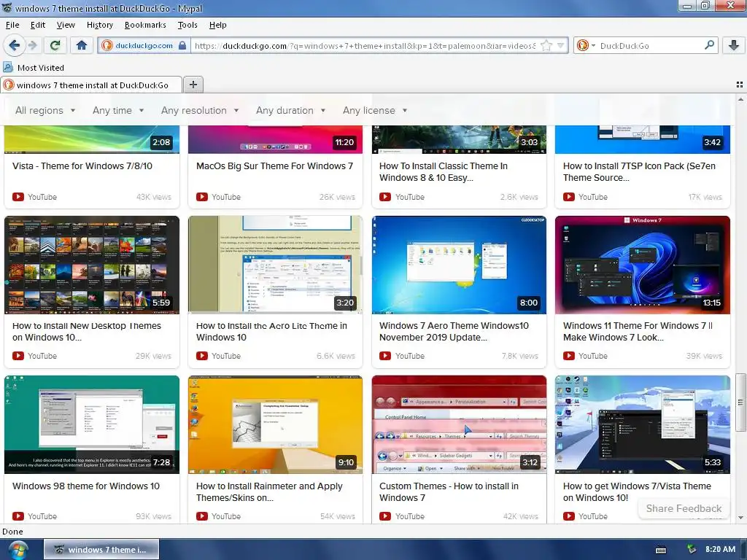Open the Help menu
This screenshot has width=747, height=560.
(x=217, y=25)
